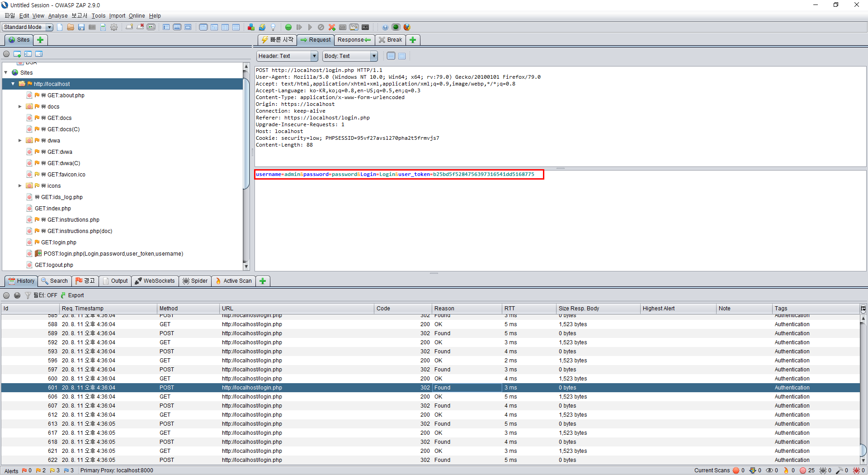The height and width of the screenshot is (475, 868).
Task: Save the session with the floppy disk icon
Action: 81,27
